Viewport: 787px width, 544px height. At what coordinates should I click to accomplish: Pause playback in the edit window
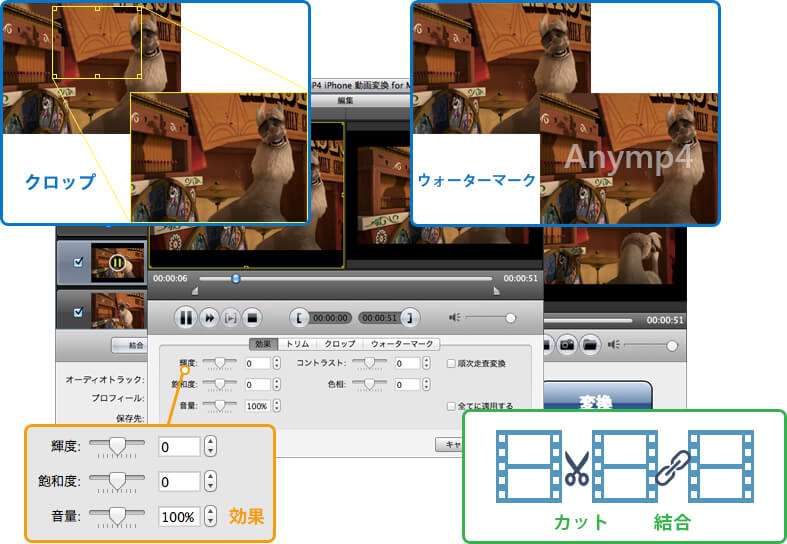[x=185, y=318]
